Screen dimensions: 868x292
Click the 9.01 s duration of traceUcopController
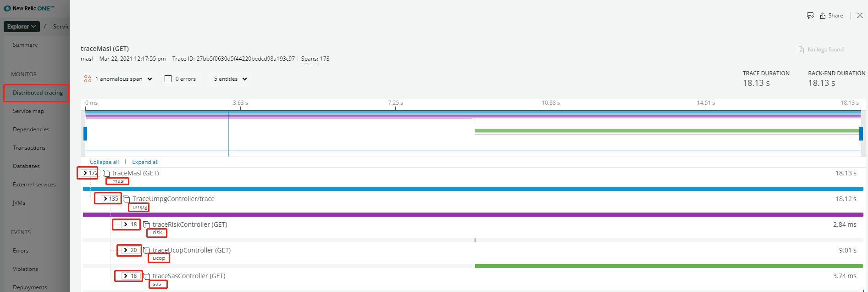point(848,250)
